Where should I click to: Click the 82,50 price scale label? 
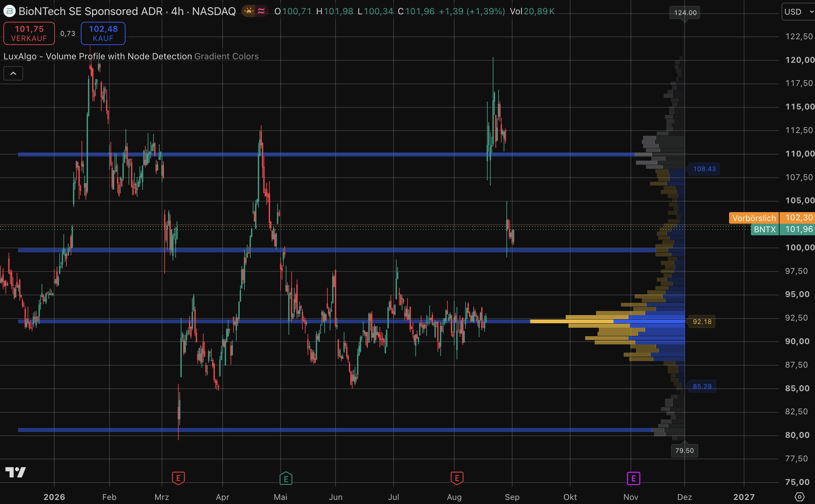(x=796, y=412)
